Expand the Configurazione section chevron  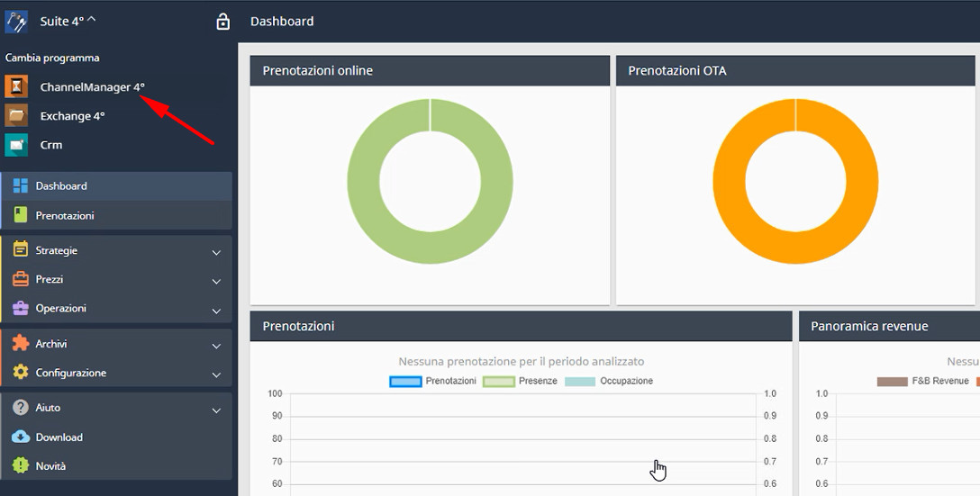[216, 374]
